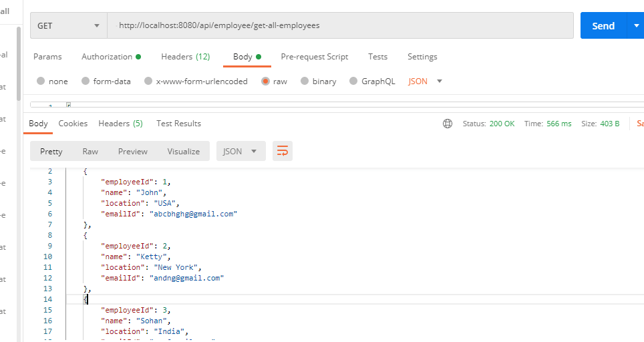Switch response view to Raw

(90, 151)
